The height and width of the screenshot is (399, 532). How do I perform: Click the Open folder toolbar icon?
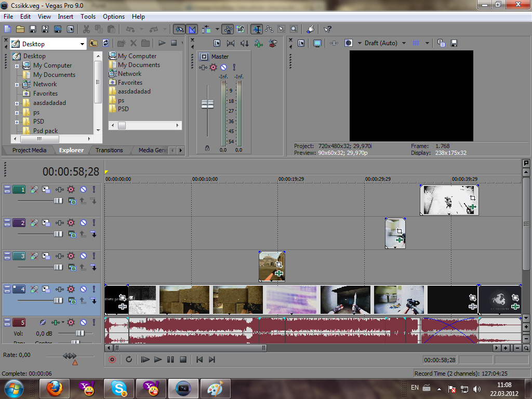click(x=20, y=29)
